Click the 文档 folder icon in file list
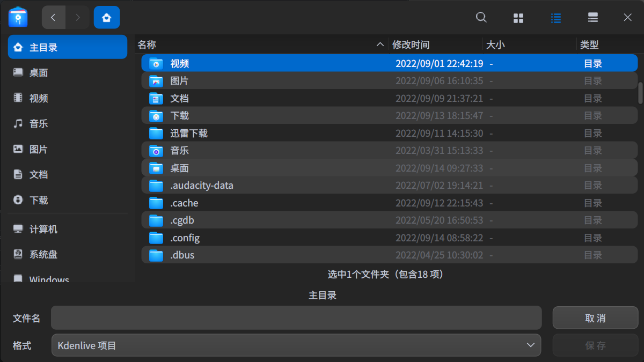The width and height of the screenshot is (644, 362). click(156, 99)
